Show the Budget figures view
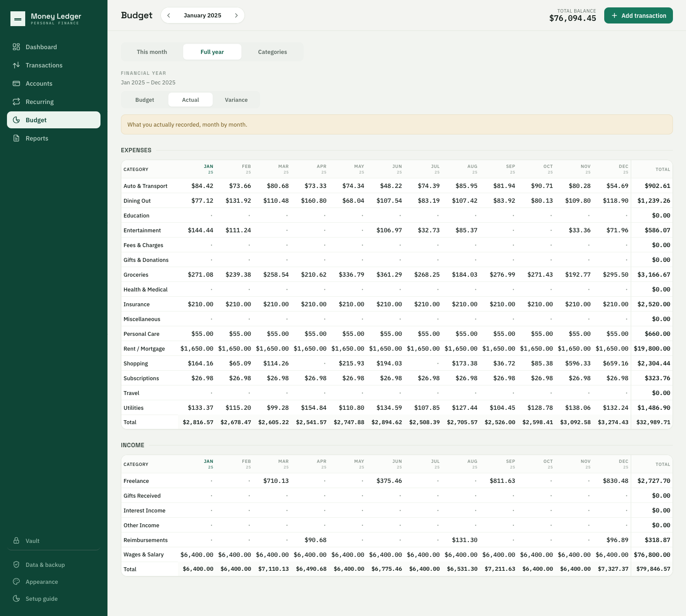Viewport: 686px width, 616px height. tap(144, 100)
